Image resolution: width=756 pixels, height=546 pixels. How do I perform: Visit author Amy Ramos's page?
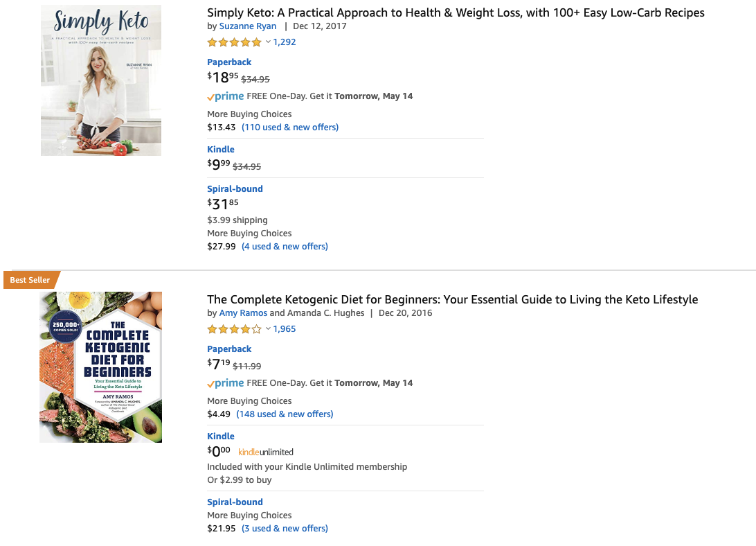pos(243,312)
